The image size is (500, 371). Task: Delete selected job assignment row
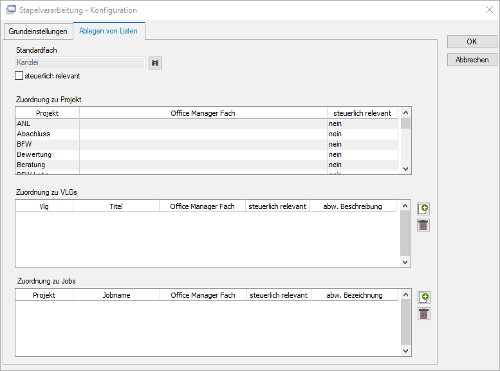tap(424, 314)
